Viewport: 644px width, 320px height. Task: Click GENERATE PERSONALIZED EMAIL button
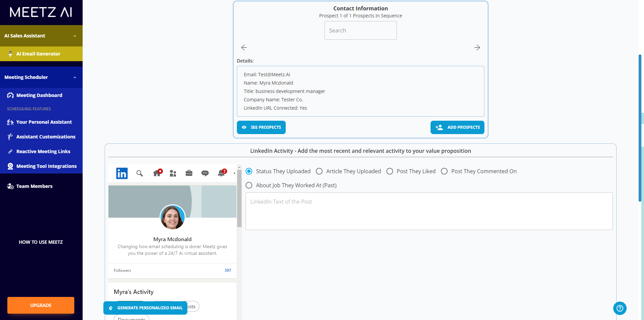146,308
